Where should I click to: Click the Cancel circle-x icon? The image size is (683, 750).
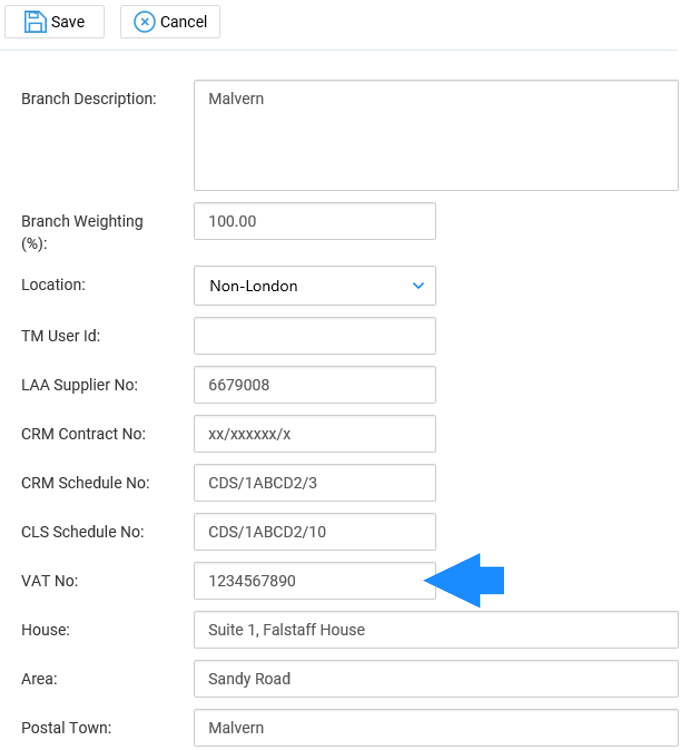(144, 22)
